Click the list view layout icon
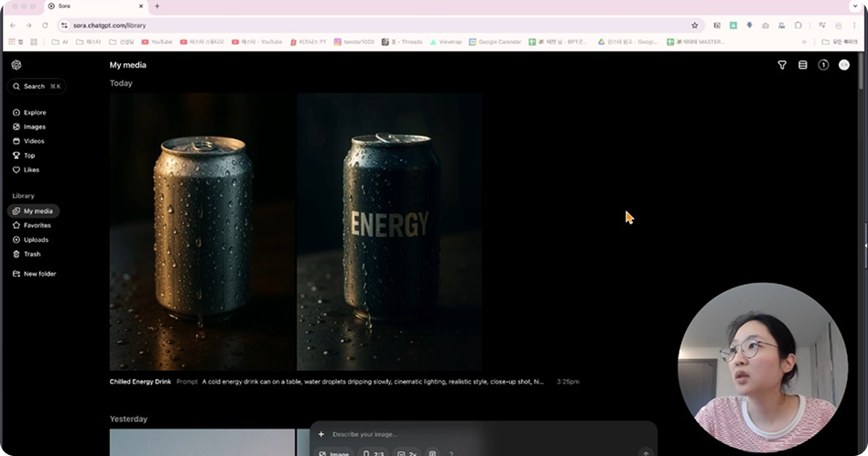The width and height of the screenshot is (868, 456). point(803,65)
